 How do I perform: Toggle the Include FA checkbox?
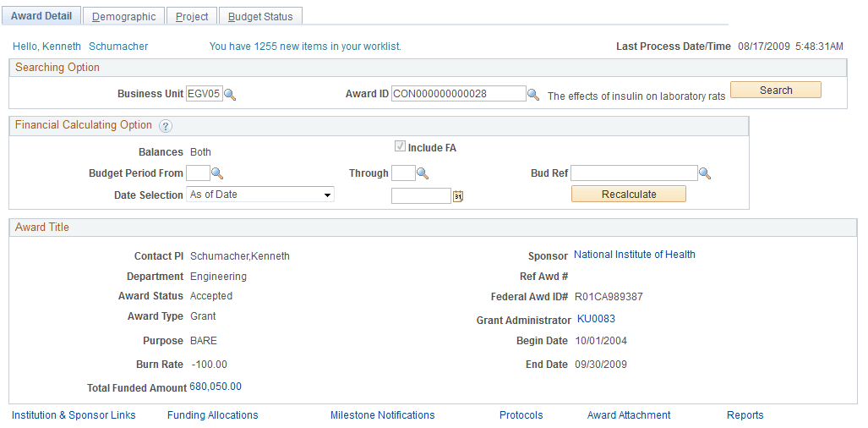[x=400, y=146]
